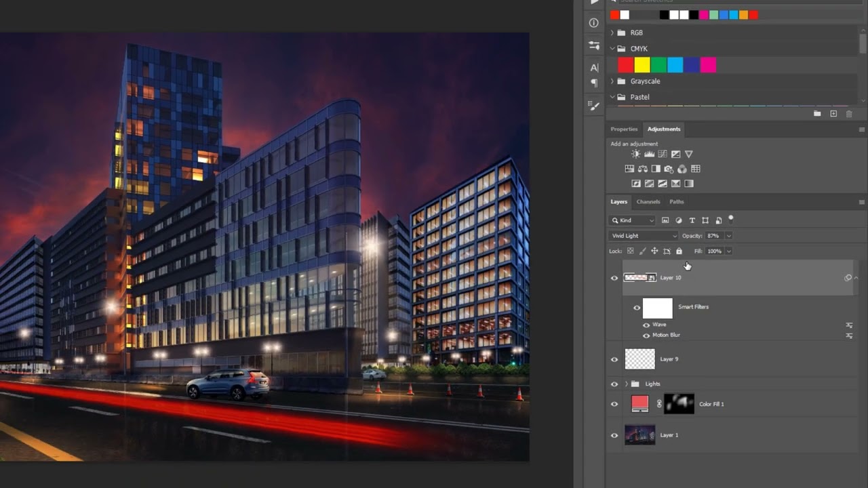Screen dimensions: 868x488
Task: Hide Layer 10 visibility eye
Action: click(614, 278)
